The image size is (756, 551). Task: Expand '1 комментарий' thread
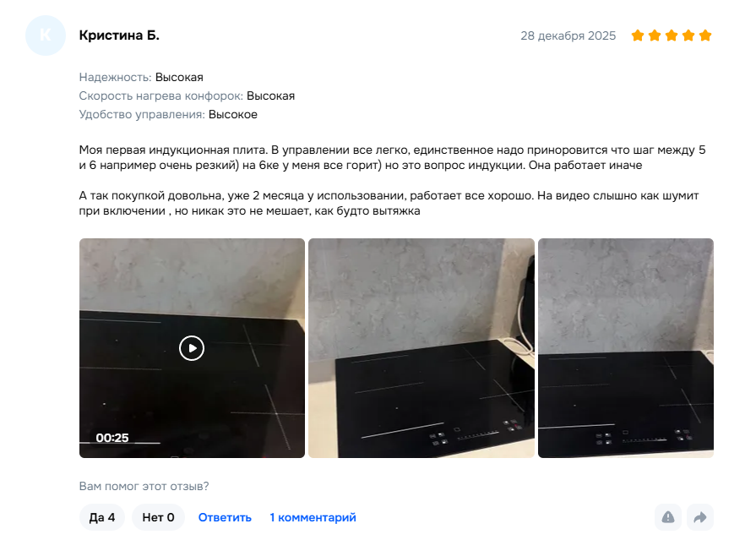point(313,517)
